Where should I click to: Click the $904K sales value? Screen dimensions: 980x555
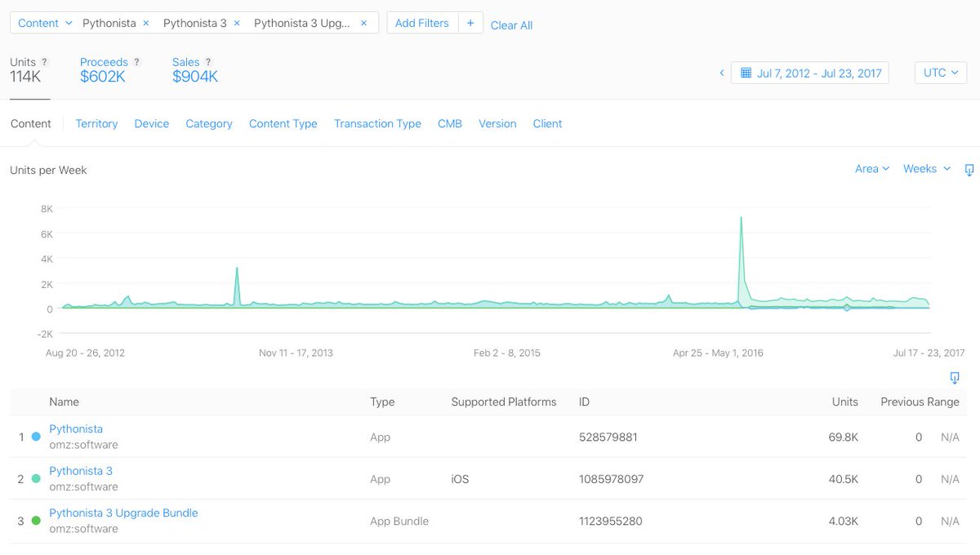click(195, 77)
